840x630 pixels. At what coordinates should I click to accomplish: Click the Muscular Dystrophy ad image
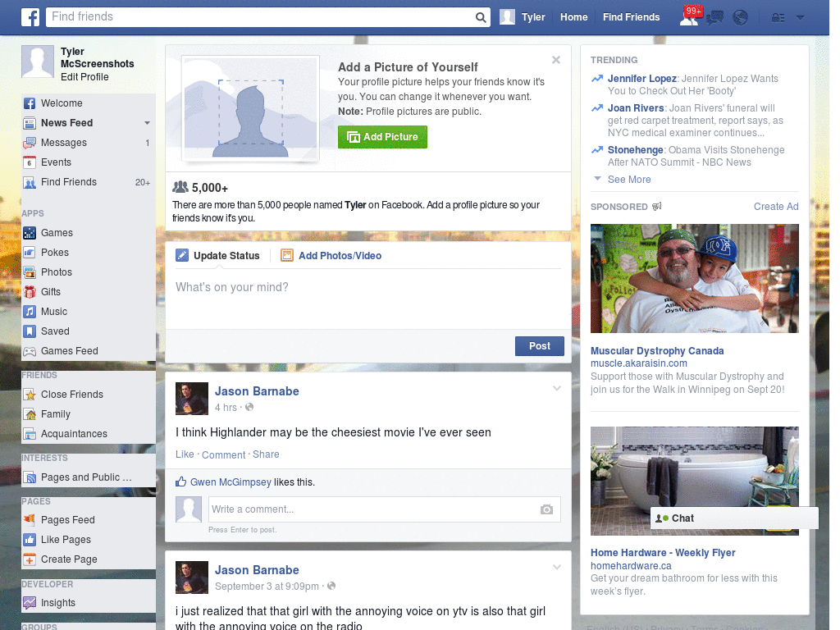coord(694,279)
